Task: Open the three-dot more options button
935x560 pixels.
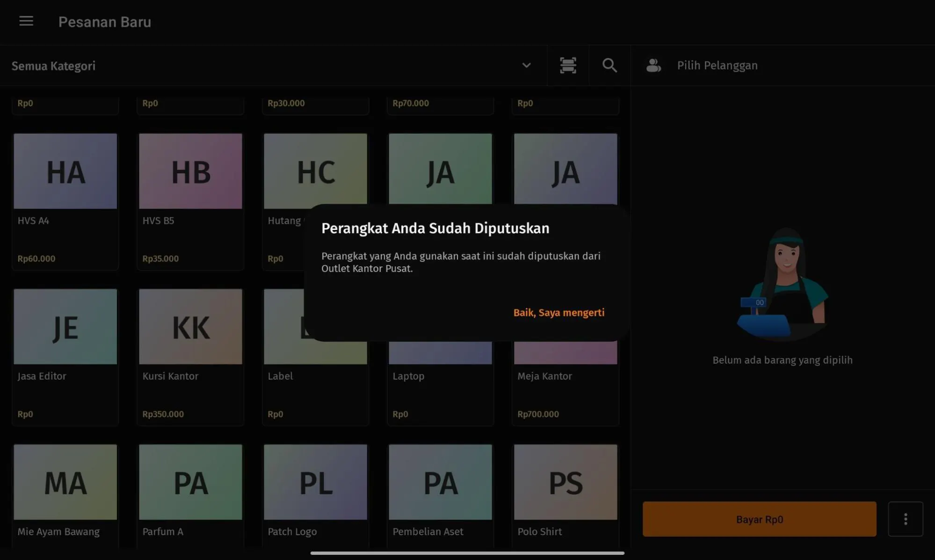Action: [905, 519]
